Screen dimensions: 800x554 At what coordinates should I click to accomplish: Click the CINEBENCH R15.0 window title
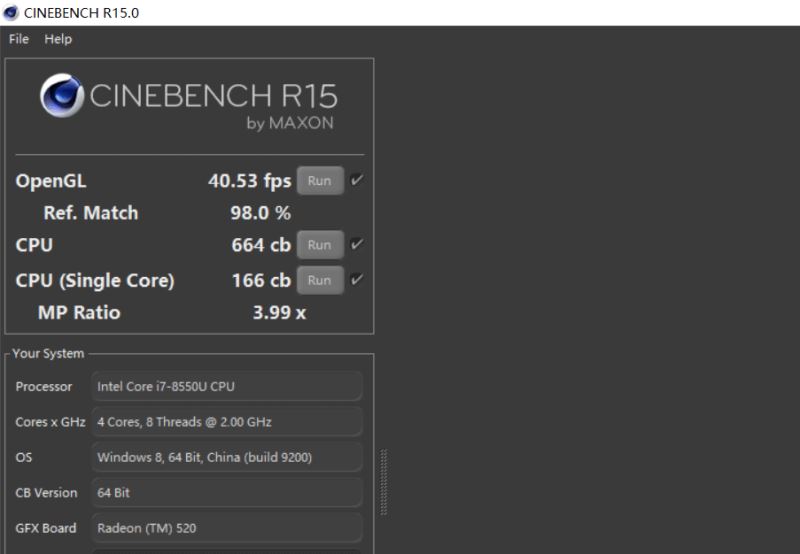pyautogui.click(x=81, y=13)
